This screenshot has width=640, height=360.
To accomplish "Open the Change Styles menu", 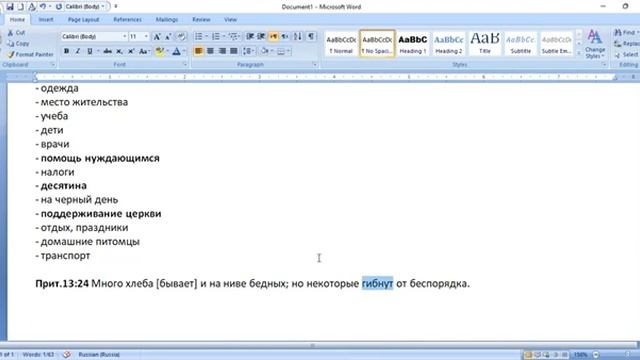I will coord(595,44).
